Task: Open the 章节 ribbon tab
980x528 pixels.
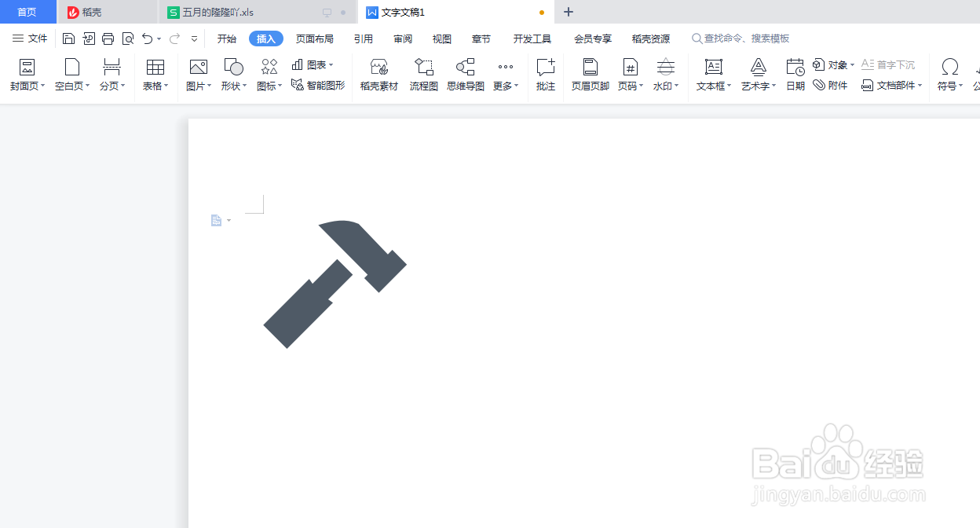Action: point(481,38)
